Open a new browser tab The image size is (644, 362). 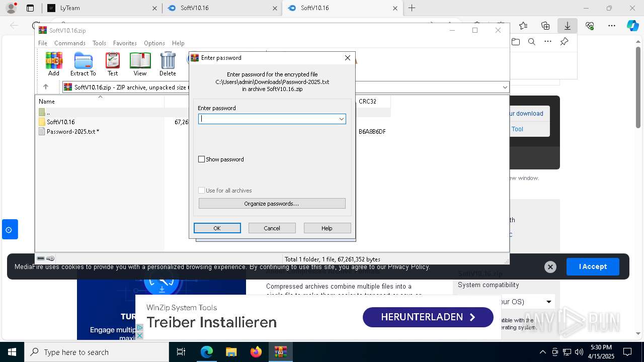[x=412, y=8]
